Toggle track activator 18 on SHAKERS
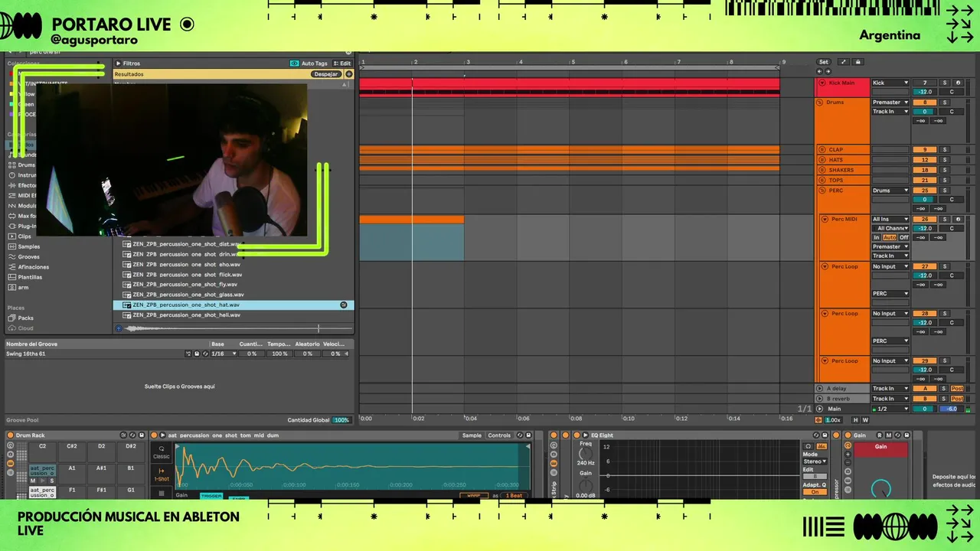Viewport: 980px width, 551px height. click(x=925, y=170)
